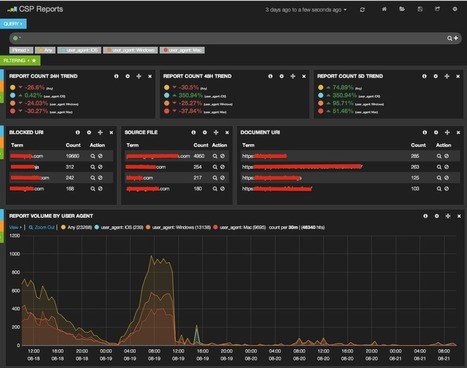Show info for Report Count 24H Trend panel
This screenshot has height=368, width=467.
116,76
